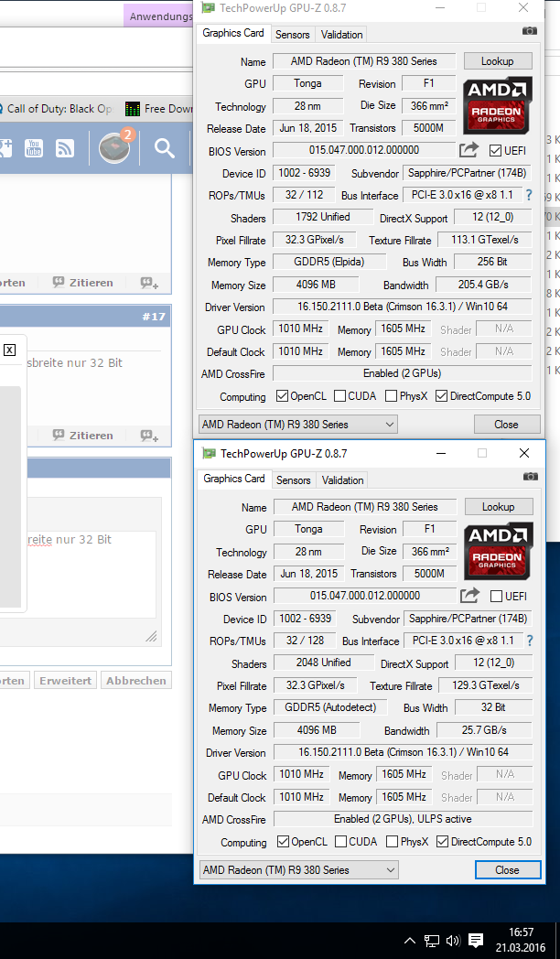Open RSS feed icon in forum header
Screen dimensions: 560x959
[x=65, y=148]
